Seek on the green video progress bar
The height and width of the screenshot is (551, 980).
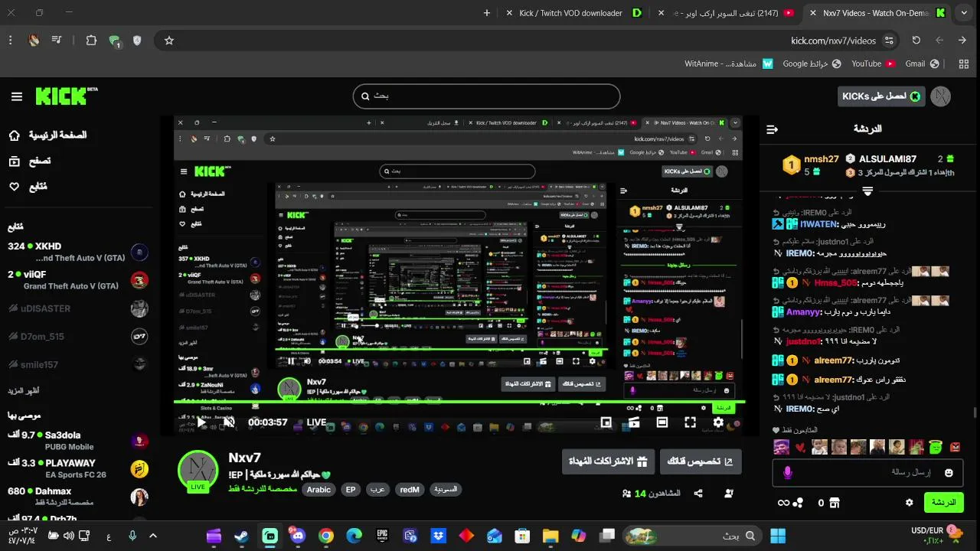click(x=459, y=400)
